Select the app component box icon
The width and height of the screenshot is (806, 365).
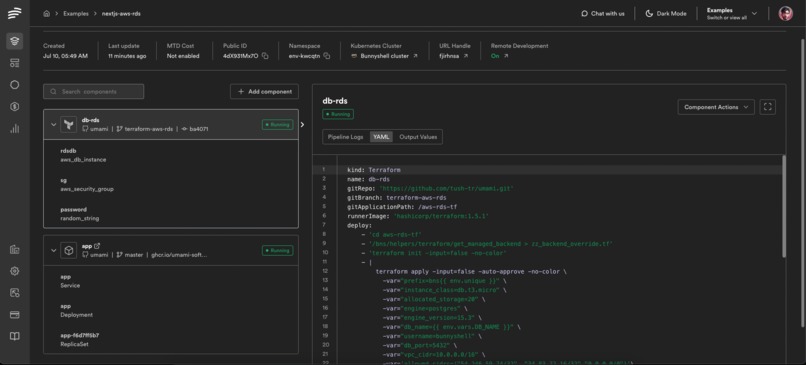tap(68, 250)
